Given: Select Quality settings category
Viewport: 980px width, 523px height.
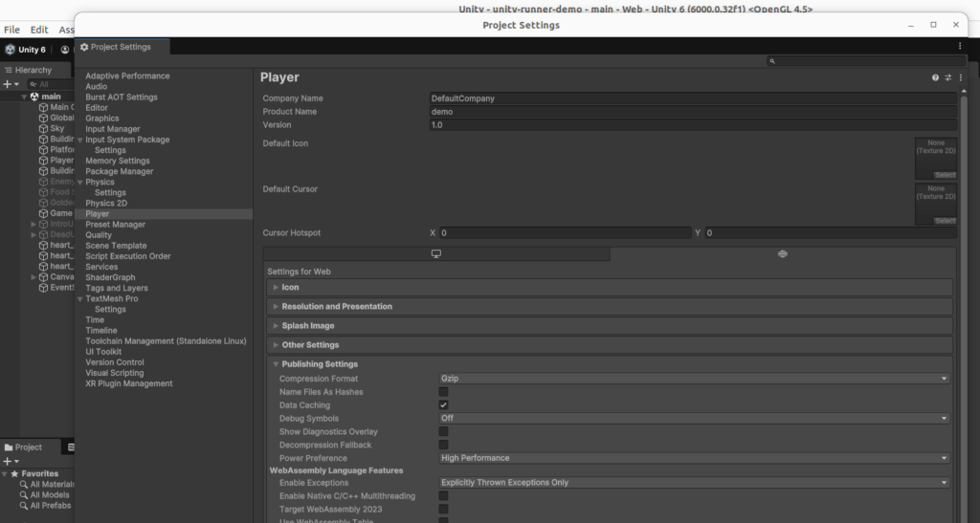Looking at the screenshot, I should (x=99, y=235).
